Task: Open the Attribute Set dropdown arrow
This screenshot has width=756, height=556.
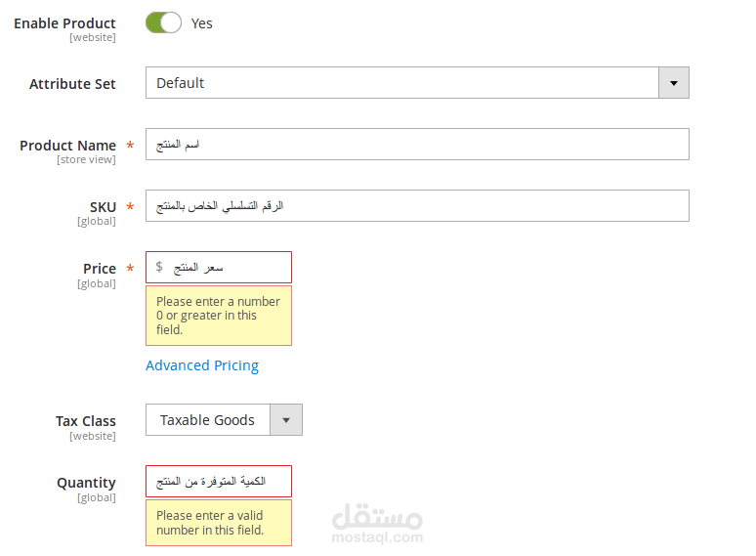Action: 674,83
